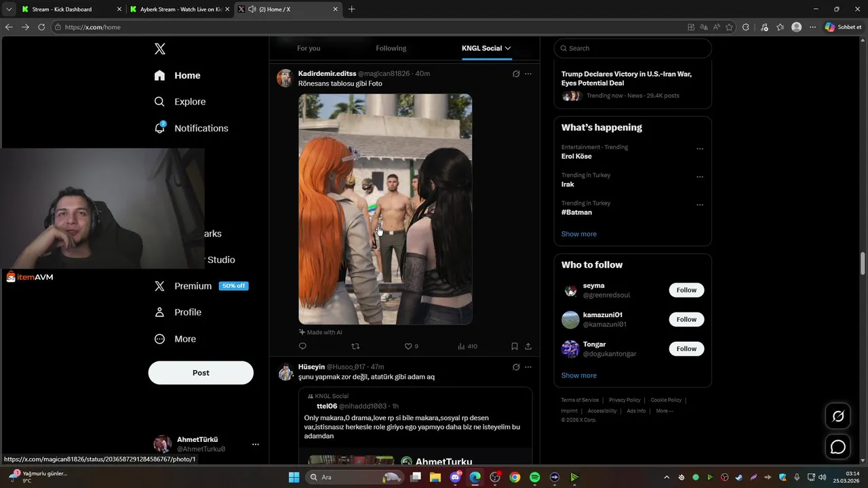Follow seyma @greenredsoul
The width and height of the screenshot is (868, 488).
686,290
